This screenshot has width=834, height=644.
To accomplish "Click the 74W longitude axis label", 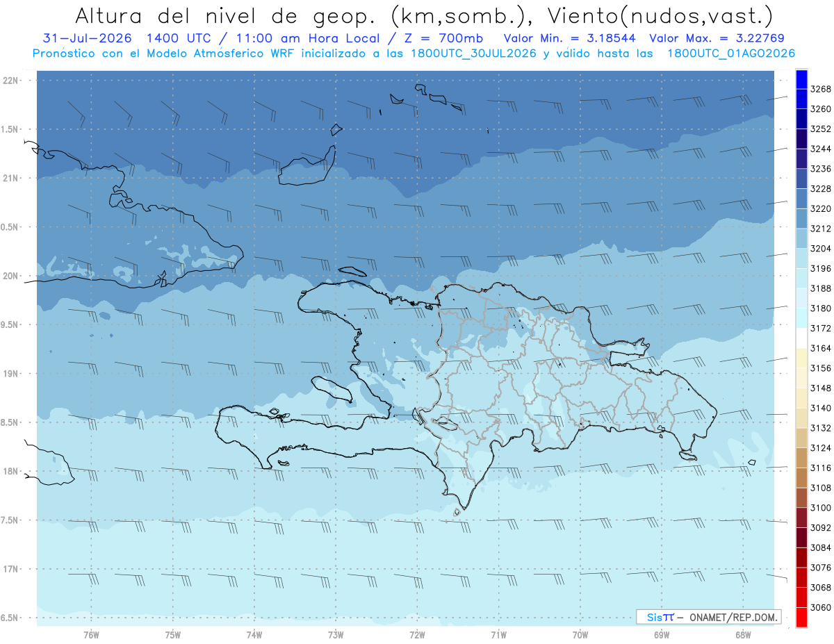I will 254,635.
